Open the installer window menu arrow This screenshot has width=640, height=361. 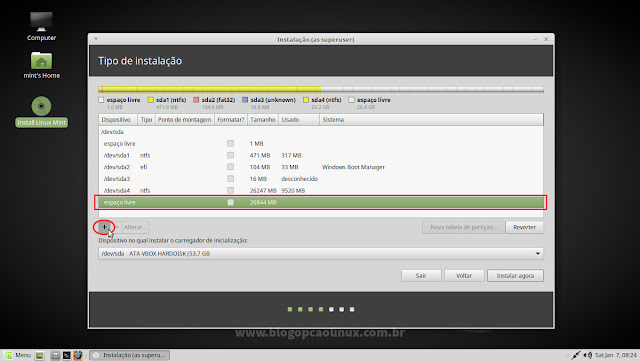(x=96, y=39)
